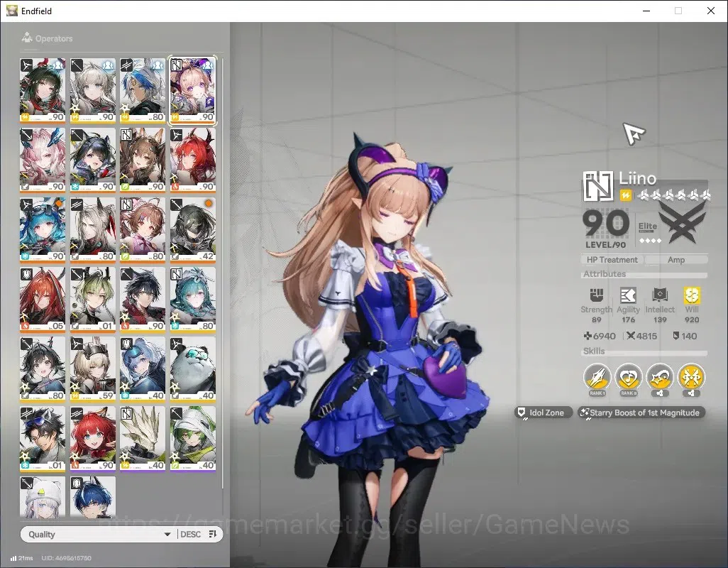Viewport: 728px width, 568px height.
Task: Select the blue-haired operator in the last row
Action: [92, 498]
